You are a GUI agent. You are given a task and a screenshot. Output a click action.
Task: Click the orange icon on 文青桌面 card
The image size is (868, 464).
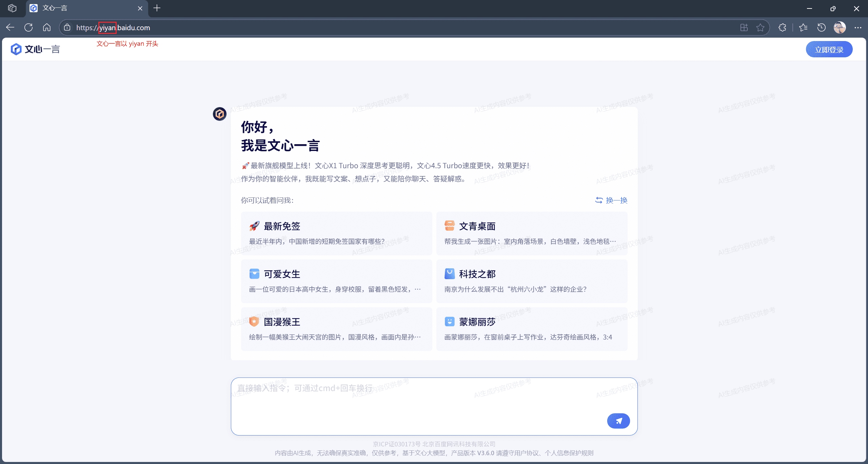tap(450, 226)
